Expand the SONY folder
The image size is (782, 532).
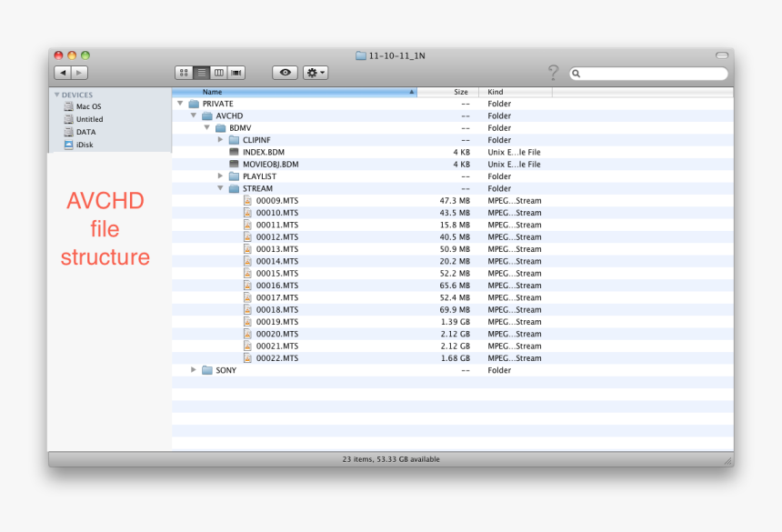coord(194,370)
